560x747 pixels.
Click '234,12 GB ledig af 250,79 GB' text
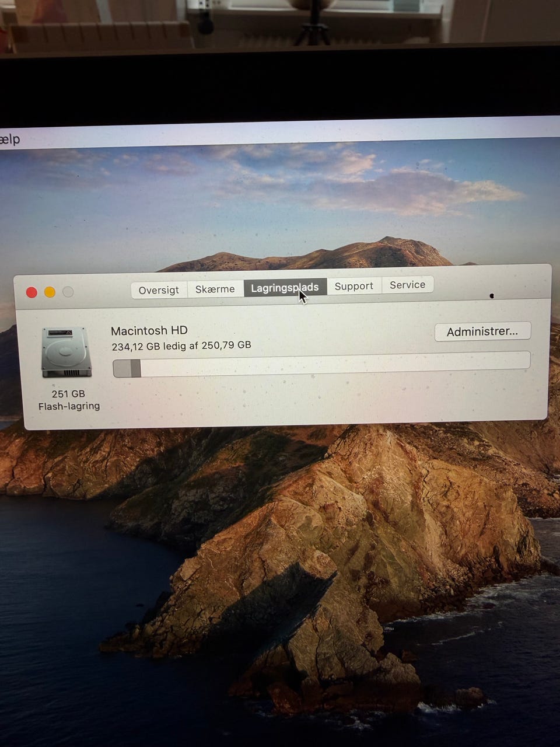coord(181,345)
